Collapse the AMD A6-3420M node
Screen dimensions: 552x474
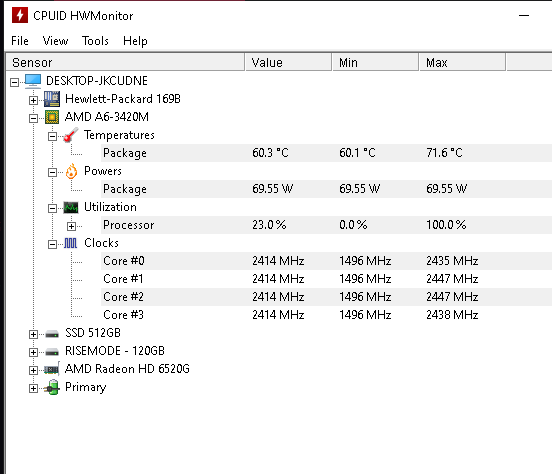pos(33,118)
